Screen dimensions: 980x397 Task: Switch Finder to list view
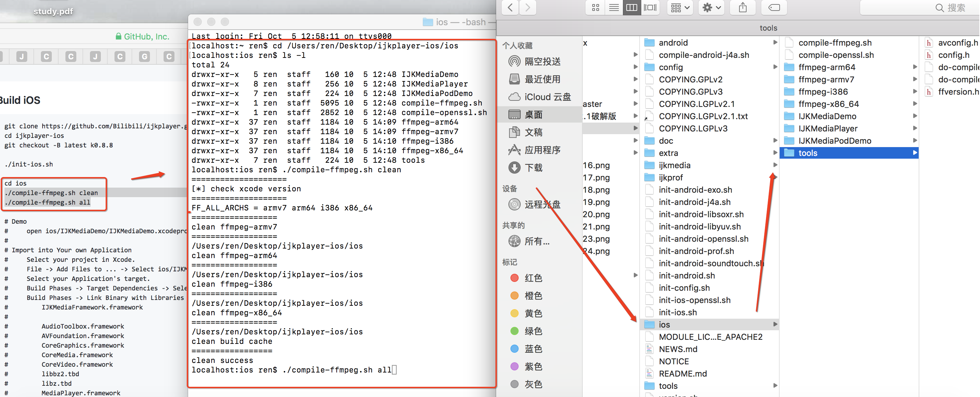[x=614, y=7]
